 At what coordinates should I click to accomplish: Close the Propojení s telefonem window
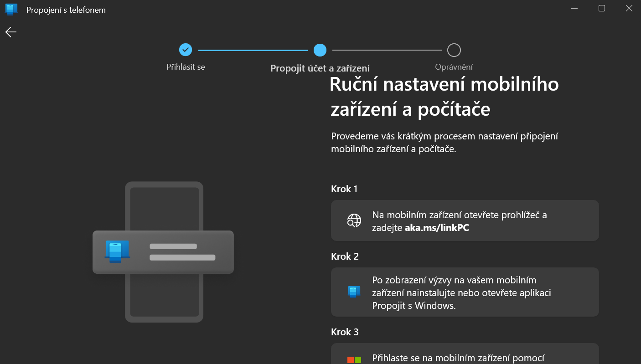(629, 9)
